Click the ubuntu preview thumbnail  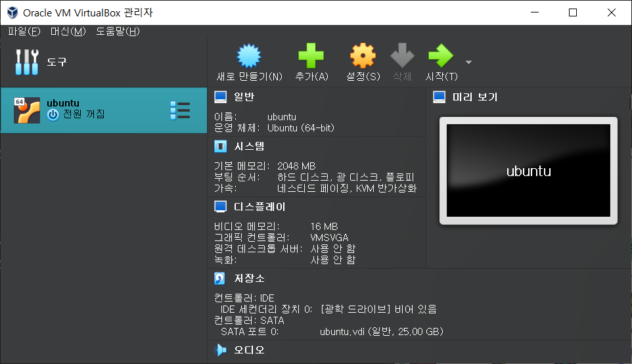pyautogui.click(x=528, y=171)
